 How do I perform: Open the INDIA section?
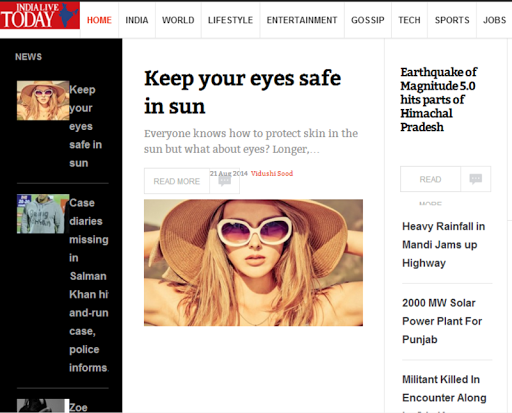tap(137, 20)
